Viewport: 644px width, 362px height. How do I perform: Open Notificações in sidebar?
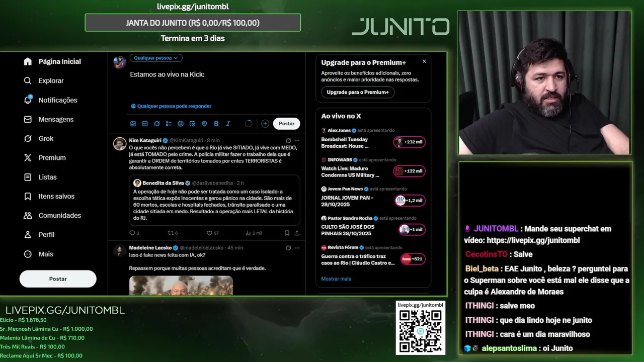point(50,100)
